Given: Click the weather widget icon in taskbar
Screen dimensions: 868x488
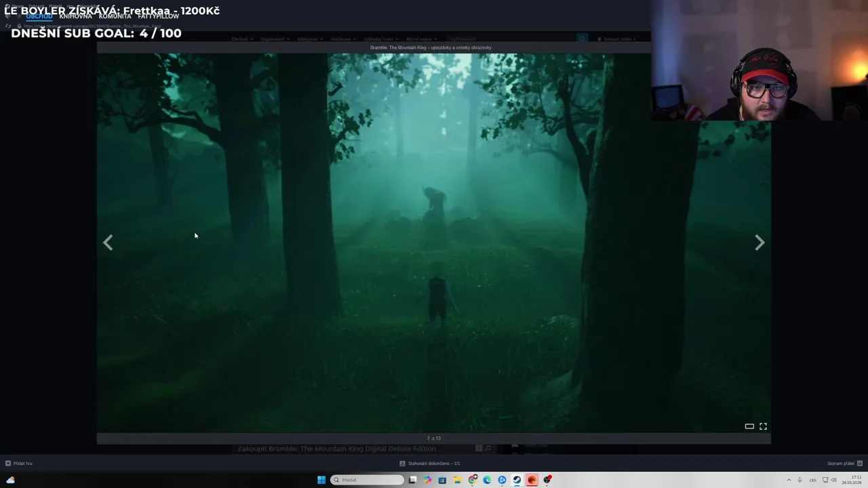Looking at the screenshot, I should 11,480.
